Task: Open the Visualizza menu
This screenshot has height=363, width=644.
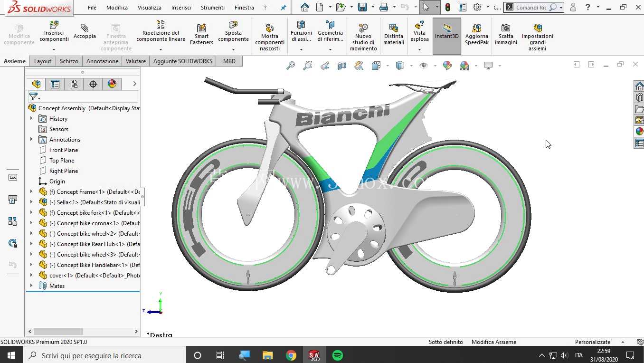Action: pos(150,8)
